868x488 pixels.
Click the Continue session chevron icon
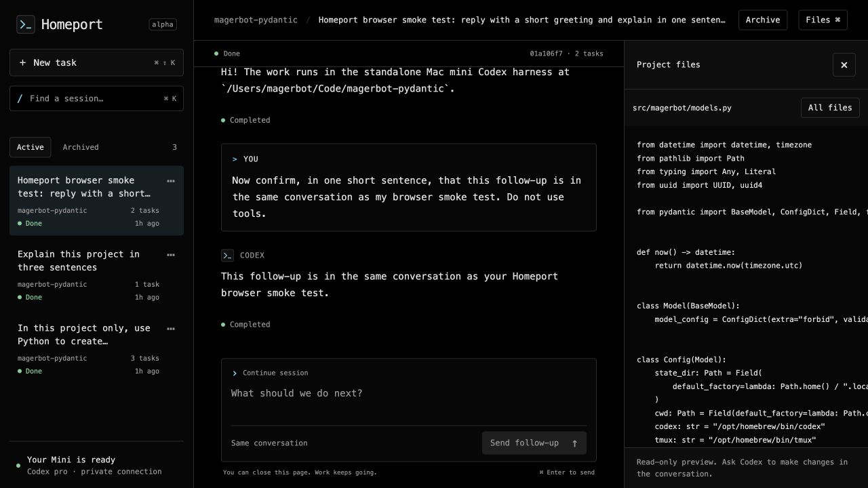pyautogui.click(x=235, y=373)
